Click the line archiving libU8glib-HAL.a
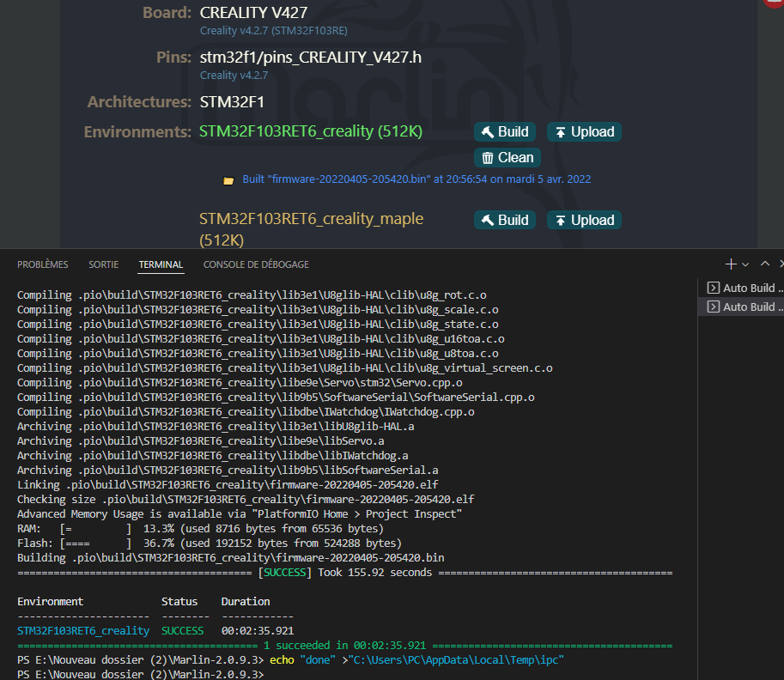784x680 pixels. click(216, 426)
